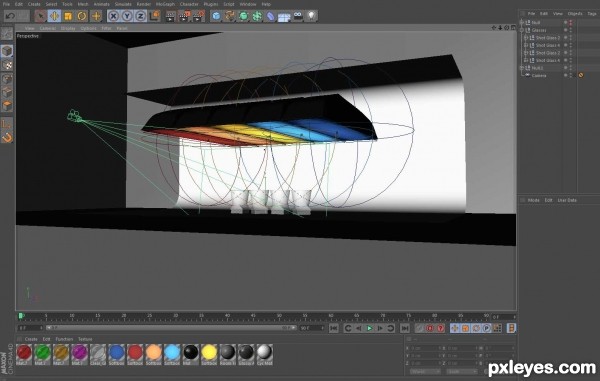Open the Simulate menu
This screenshot has width=600, height=381.
tap(123, 4)
